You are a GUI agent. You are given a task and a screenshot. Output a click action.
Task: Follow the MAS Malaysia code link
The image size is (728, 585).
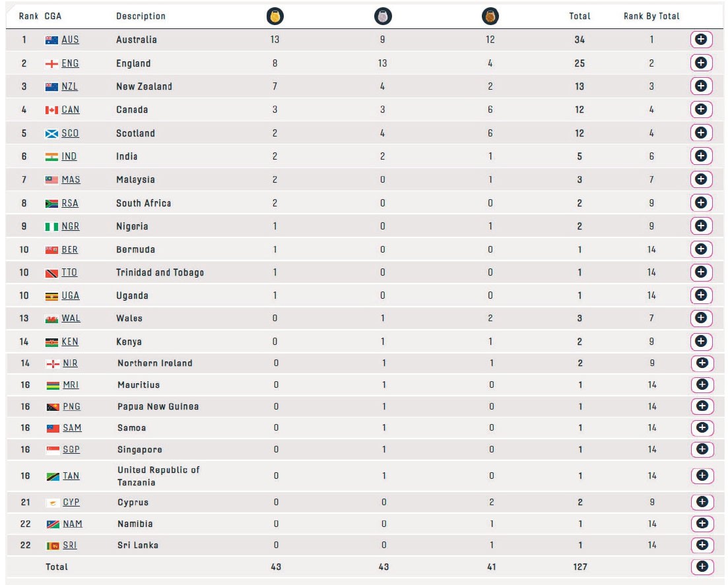pos(71,180)
